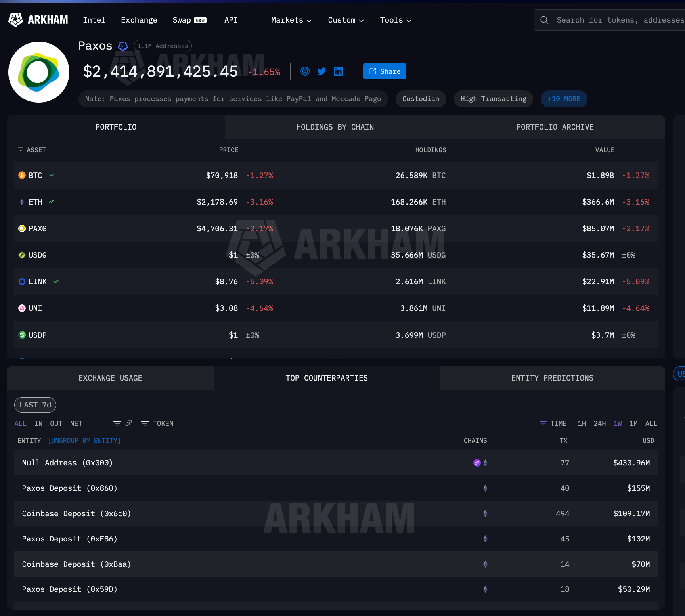This screenshot has height=616, width=685.
Task: Open Paxos website globe icon
Action: click(305, 71)
